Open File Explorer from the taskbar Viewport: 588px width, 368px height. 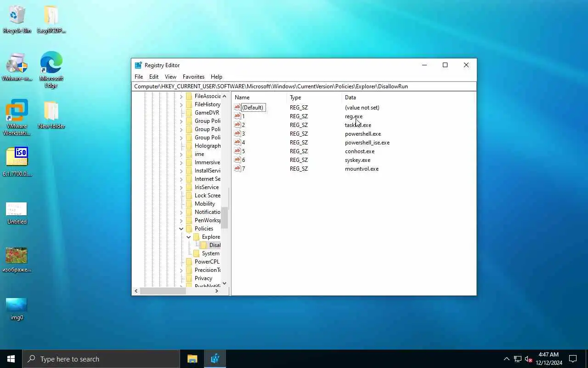pyautogui.click(x=192, y=359)
